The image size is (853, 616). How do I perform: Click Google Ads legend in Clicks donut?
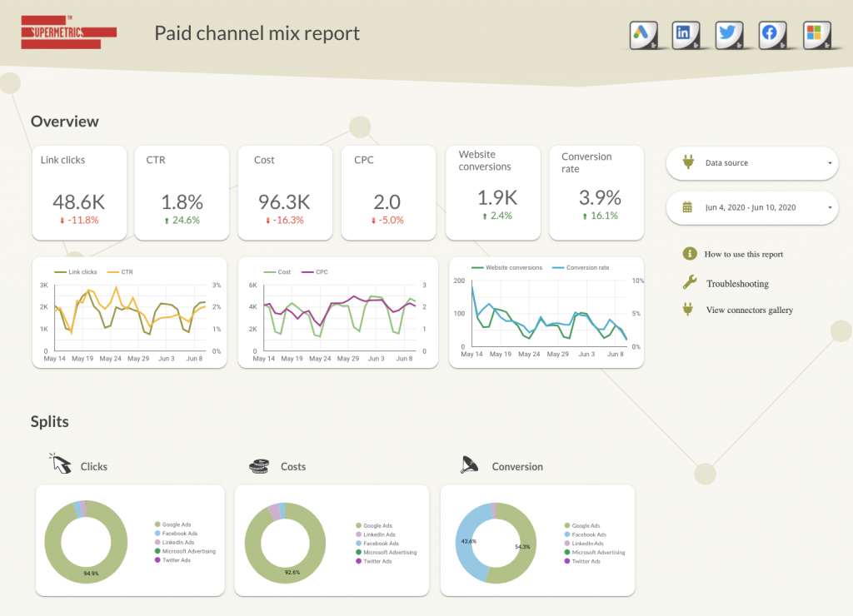click(x=173, y=524)
